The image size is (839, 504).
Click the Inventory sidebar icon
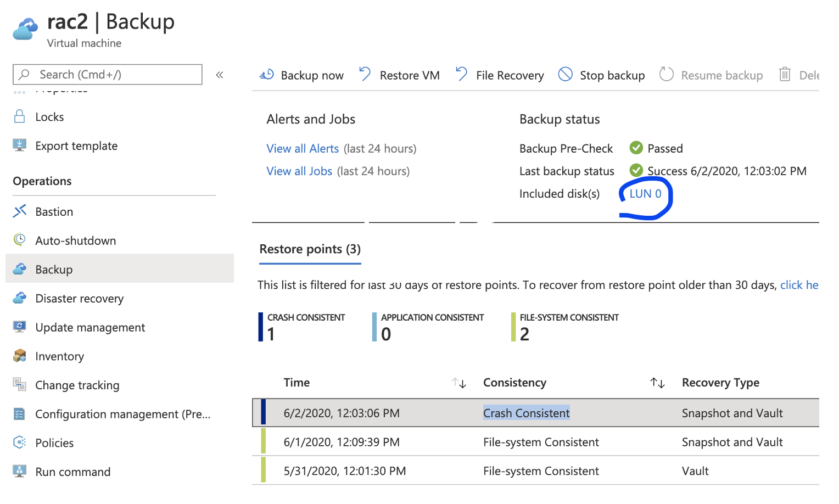[20, 356]
